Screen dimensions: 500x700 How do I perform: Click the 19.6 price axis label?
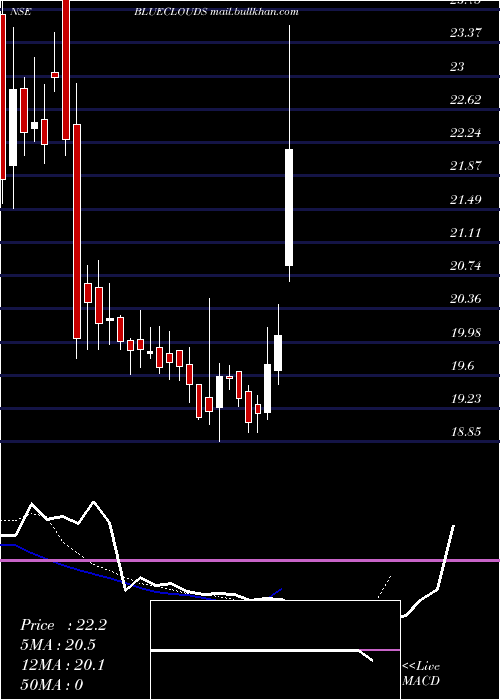(462, 366)
